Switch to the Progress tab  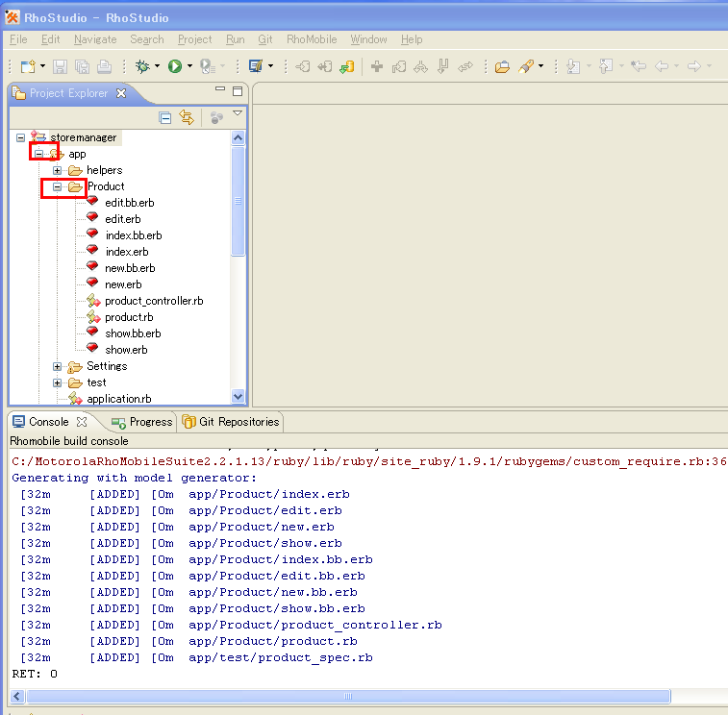tap(142, 422)
